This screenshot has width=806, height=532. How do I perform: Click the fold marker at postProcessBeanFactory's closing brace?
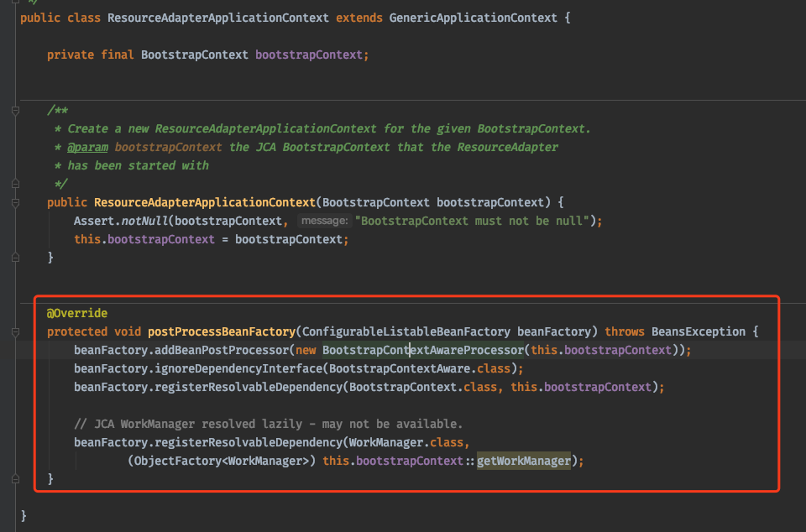15,479
